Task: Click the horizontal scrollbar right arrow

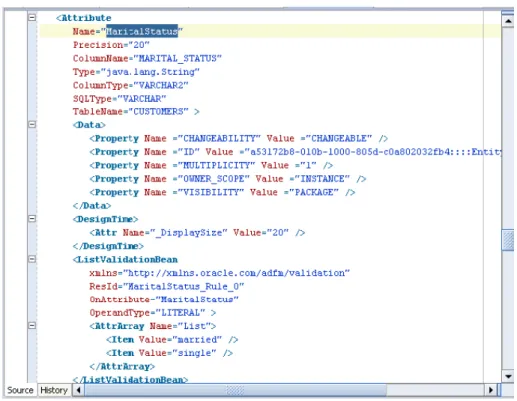Action: [x=491, y=390]
